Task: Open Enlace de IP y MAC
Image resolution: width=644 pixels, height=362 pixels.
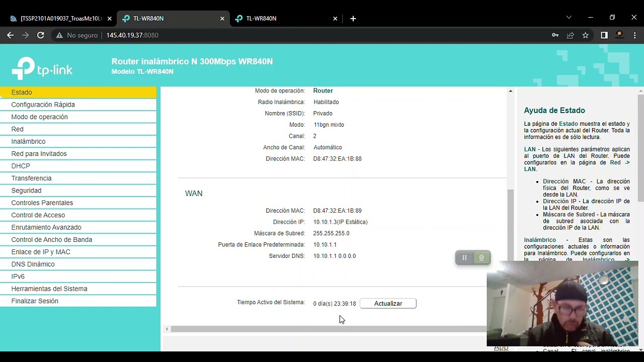Action: pos(78,252)
